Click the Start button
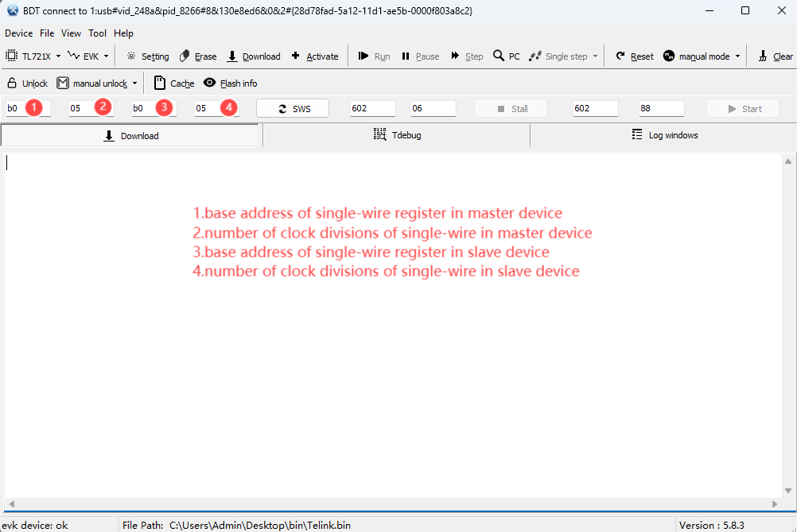Image resolution: width=797 pixels, height=532 pixels. point(743,109)
